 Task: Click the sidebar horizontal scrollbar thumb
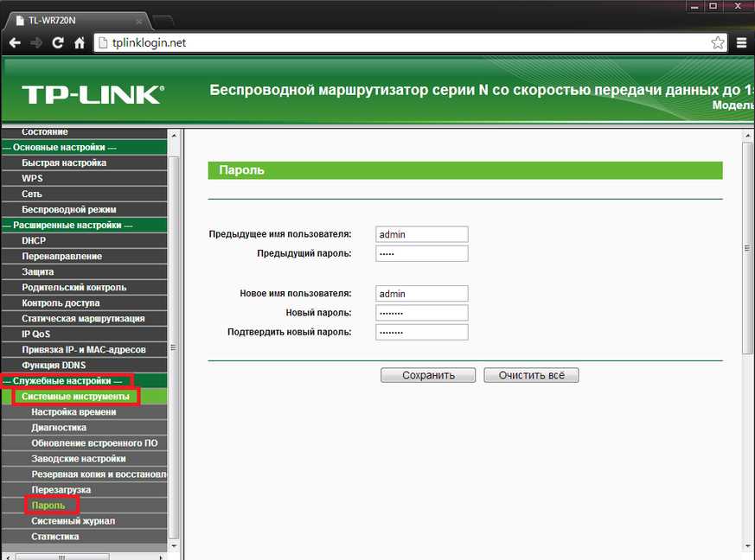click(62, 557)
